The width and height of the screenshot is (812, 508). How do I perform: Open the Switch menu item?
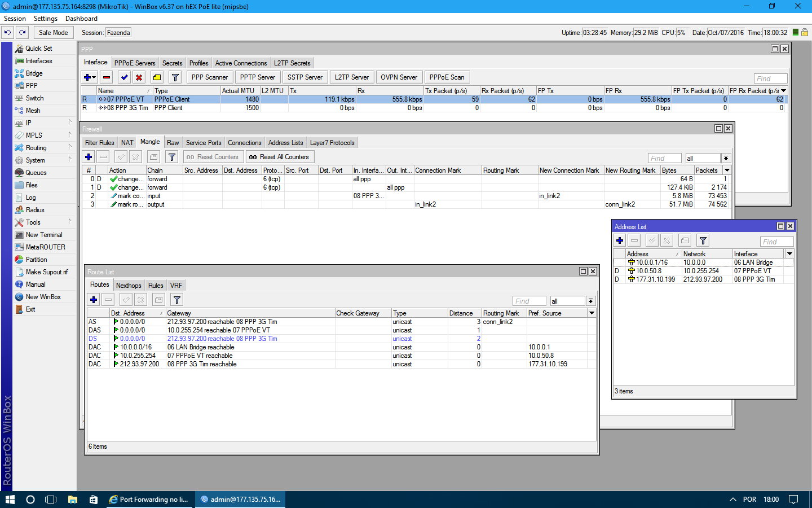tap(35, 98)
